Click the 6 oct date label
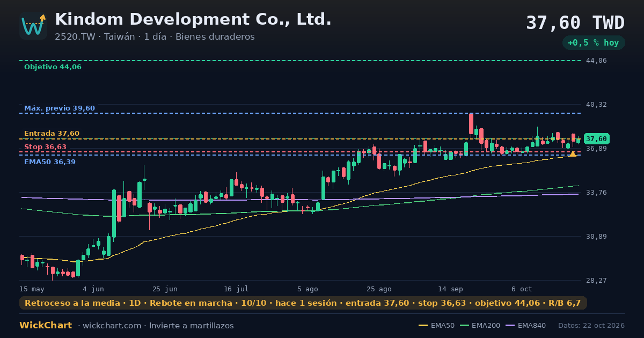The image size is (644, 338). point(522,289)
